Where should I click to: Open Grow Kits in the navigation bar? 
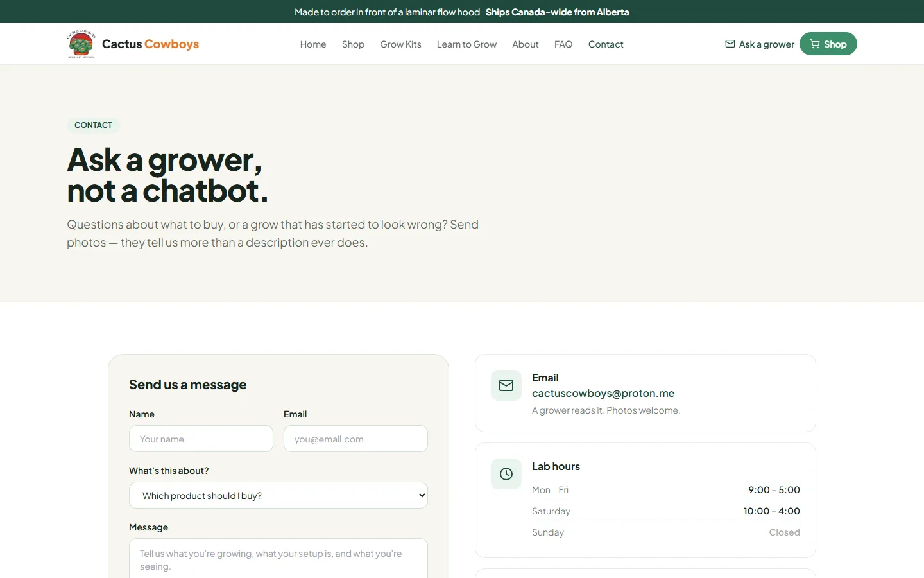click(x=400, y=44)
